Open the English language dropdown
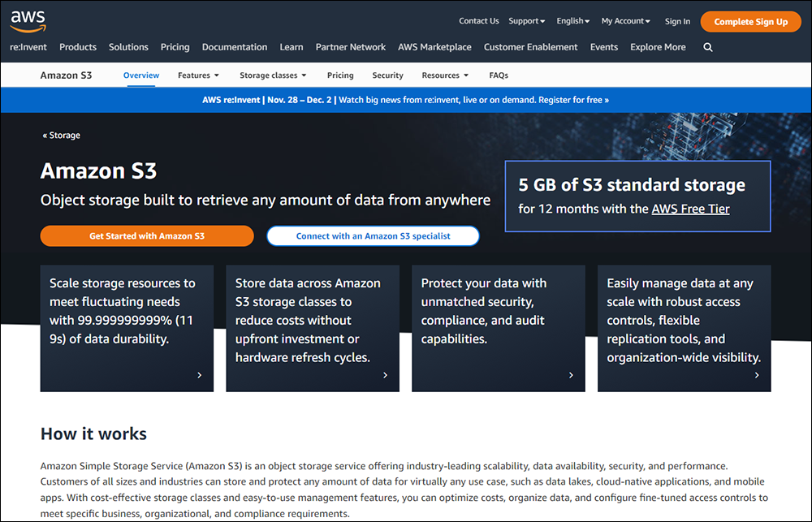The image size is (812, 522). pos(572,21)
